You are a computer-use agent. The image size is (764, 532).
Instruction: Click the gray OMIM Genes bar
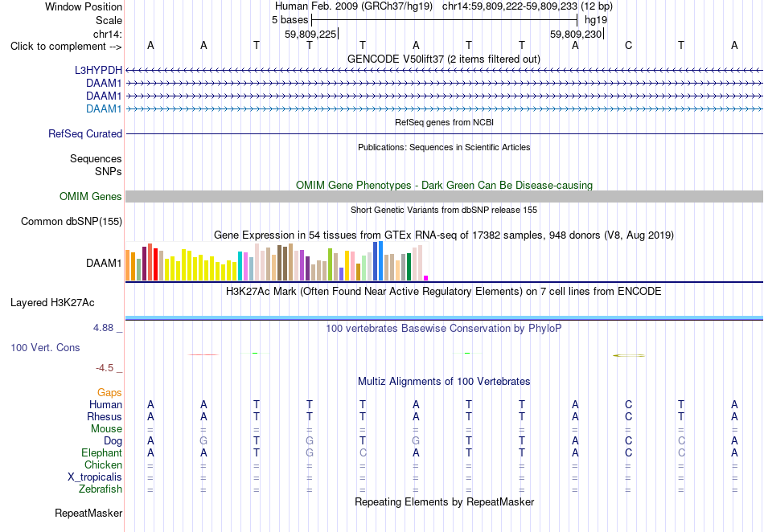[444, 196]
